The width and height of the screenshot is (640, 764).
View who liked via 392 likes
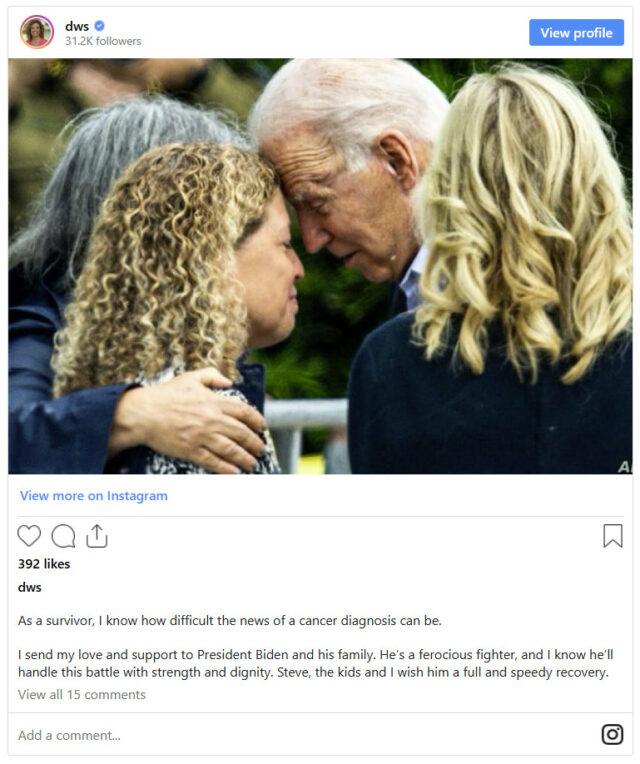(x=44, y=564)
